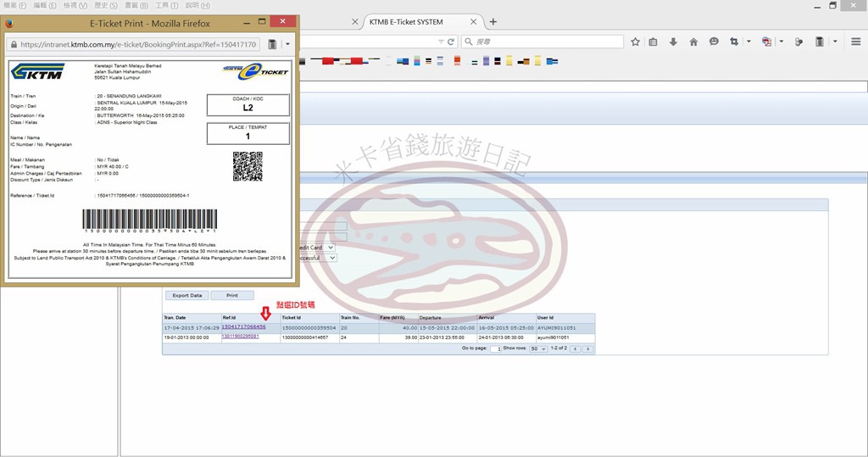Screen dimensions: 868x457
Task: Open the Credit Card payment dropdown
Action: (317, 248)
